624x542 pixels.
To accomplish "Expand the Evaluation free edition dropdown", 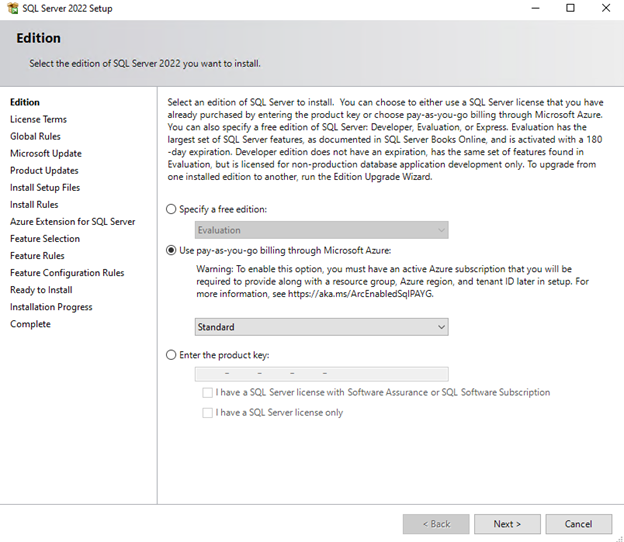I will [x=321, y=230].
